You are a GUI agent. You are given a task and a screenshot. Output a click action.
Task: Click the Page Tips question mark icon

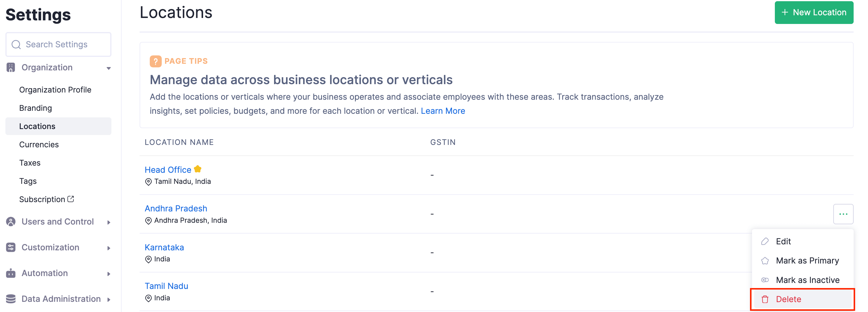[155, 61]
